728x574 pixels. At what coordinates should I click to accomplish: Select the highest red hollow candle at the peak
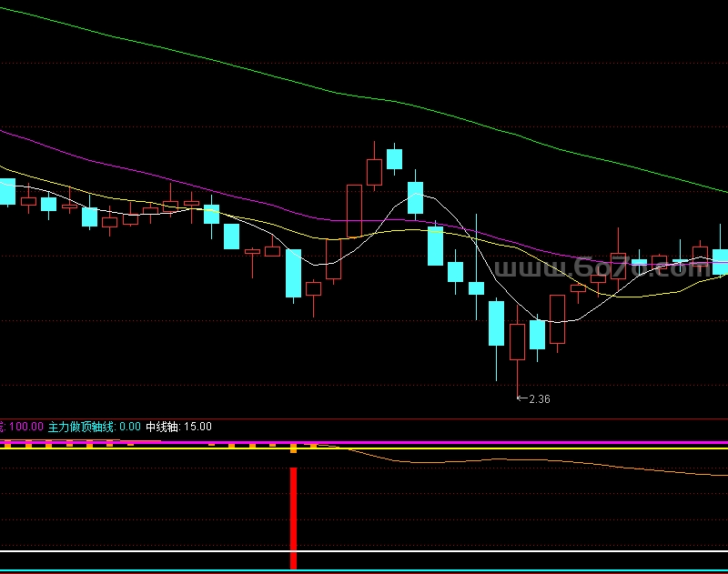374,172
